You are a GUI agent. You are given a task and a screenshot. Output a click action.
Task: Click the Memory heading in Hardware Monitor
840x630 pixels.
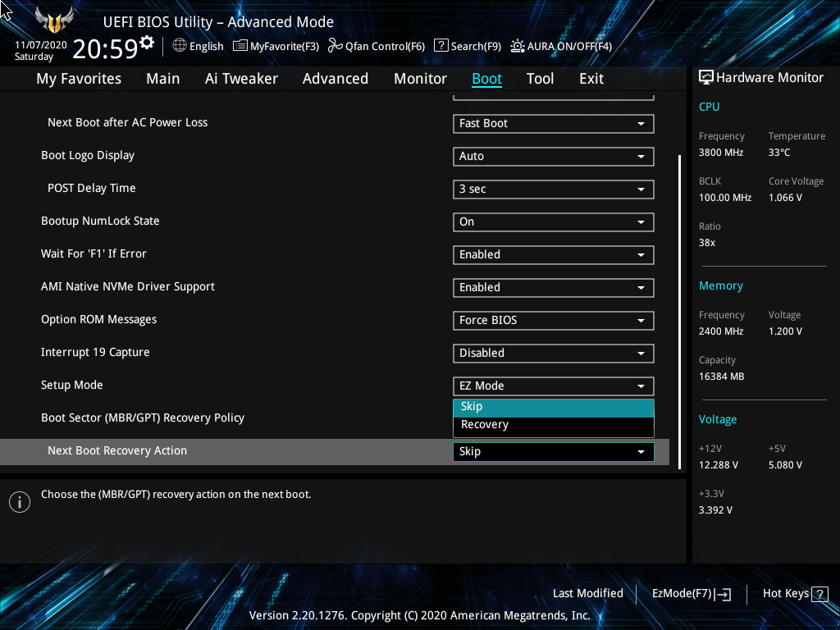point(720,286)
